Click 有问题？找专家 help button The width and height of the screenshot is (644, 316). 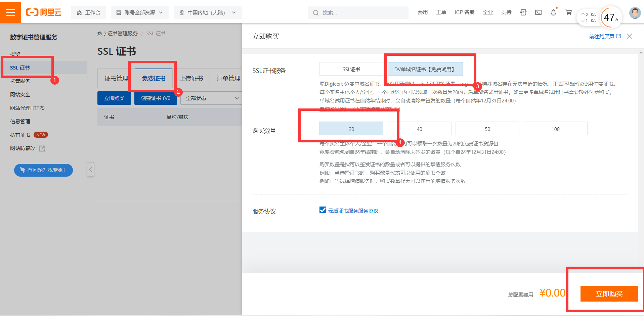(43, 170)
